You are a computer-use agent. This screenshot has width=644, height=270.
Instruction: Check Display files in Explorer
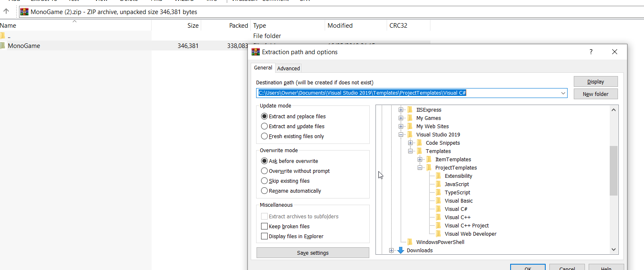(x=264, y=236)
